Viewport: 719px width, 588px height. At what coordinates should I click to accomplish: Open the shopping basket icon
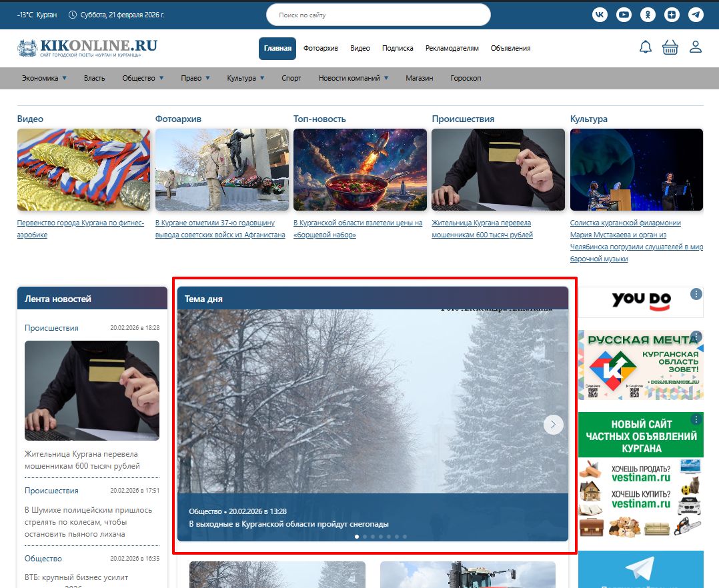coord(670,47)
